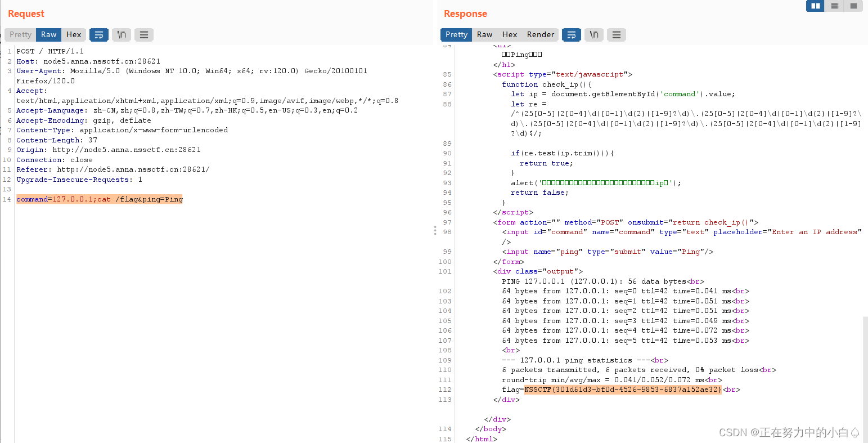Click the getElementById('command') line
Screen dimensions: 868x443
pyautogui.click(x=623, y=94)
